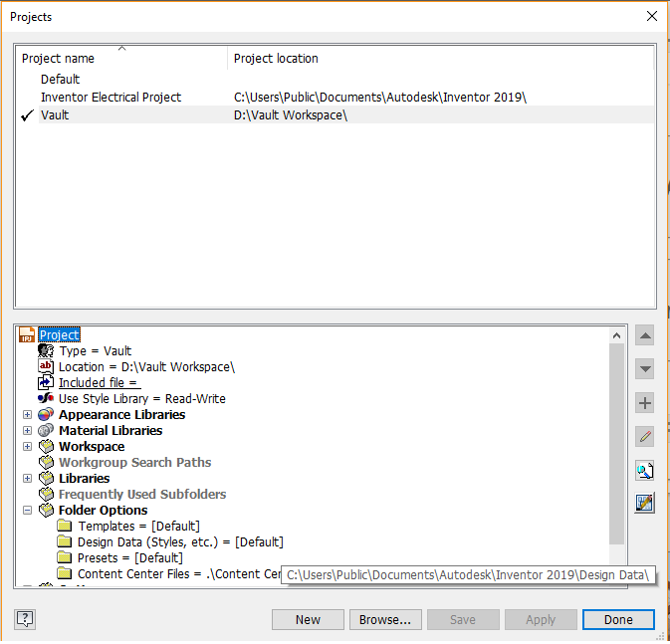Click the help question-mark button
This screenshot has width=670, height=644.
pos(25,620)
